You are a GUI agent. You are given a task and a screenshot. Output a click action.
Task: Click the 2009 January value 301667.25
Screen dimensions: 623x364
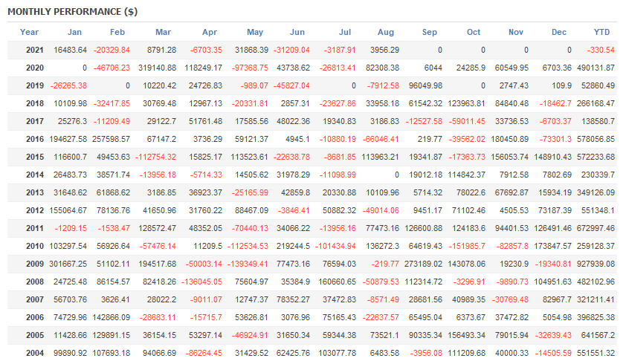(x=68, y=264)
